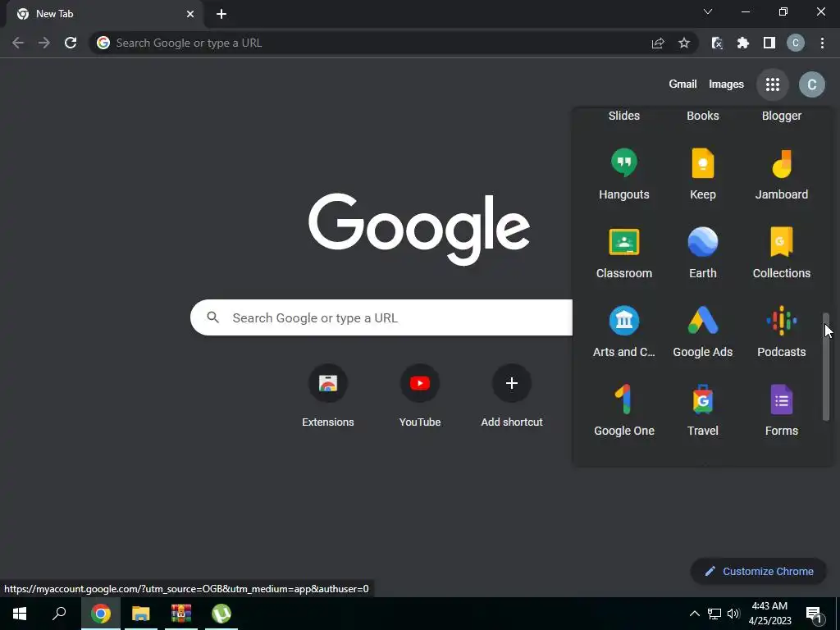Open the Google One app
The width and height of the screenshot is (840, 630).
624,410
